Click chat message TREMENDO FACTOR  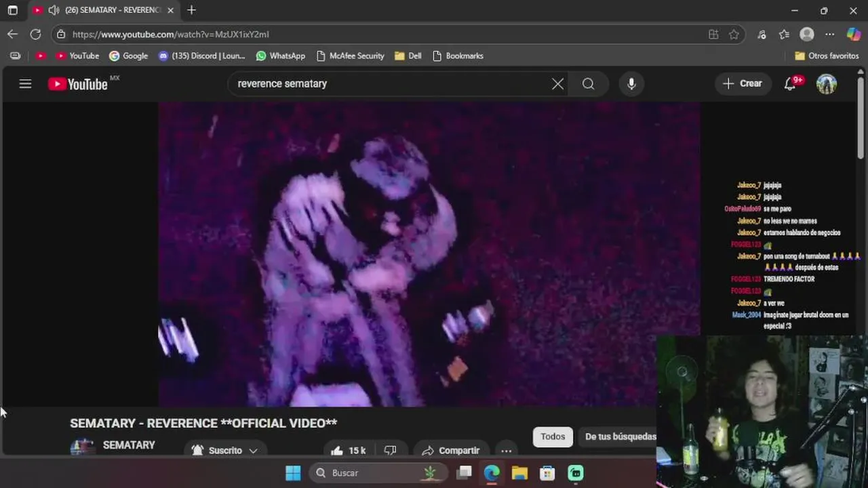click(x=789, y=279)
